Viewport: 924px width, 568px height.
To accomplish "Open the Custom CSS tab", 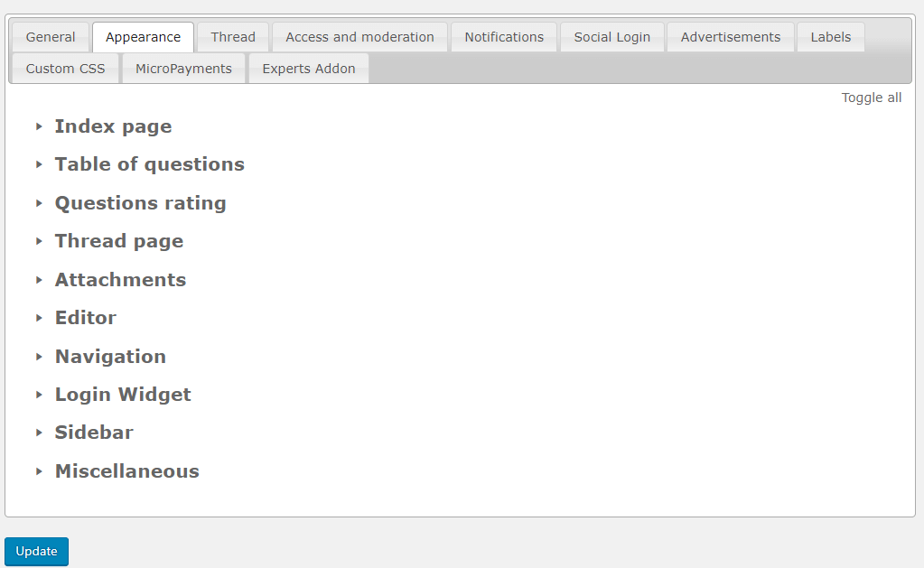I will pos(65,69).
